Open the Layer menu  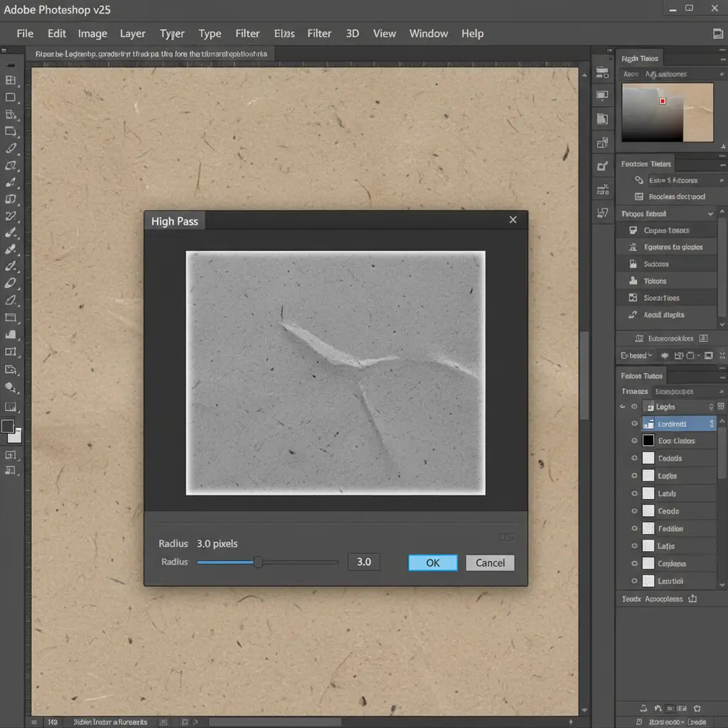(x=132, y=33)
